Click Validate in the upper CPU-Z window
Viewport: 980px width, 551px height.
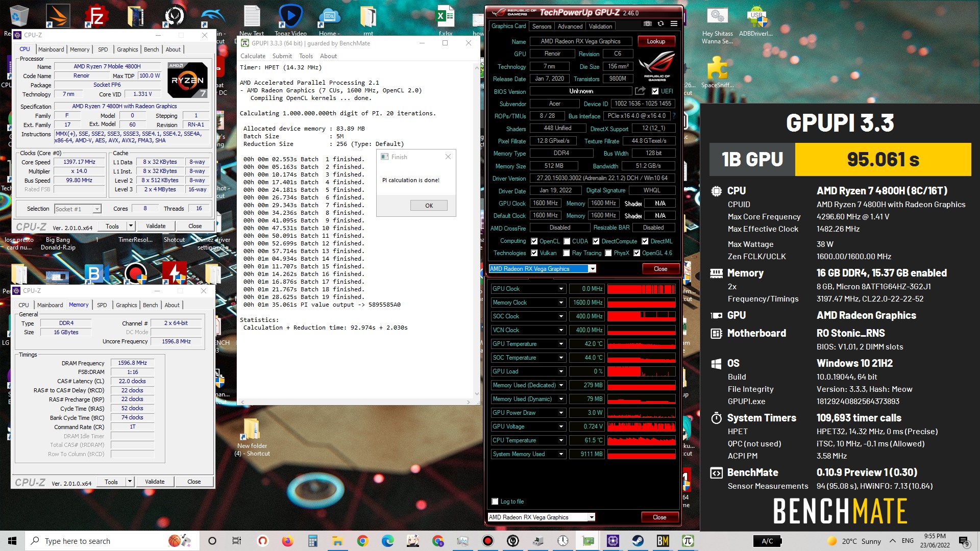click(156, 226)
